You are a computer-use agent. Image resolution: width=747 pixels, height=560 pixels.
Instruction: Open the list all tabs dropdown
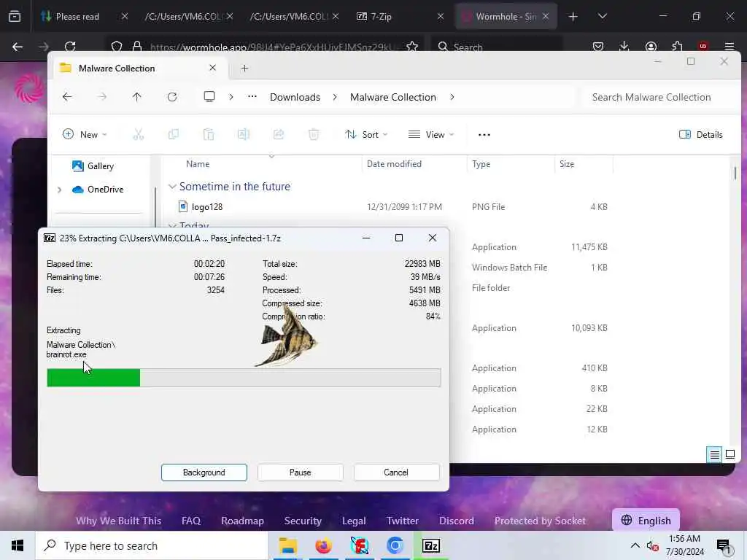coord(602,17)
